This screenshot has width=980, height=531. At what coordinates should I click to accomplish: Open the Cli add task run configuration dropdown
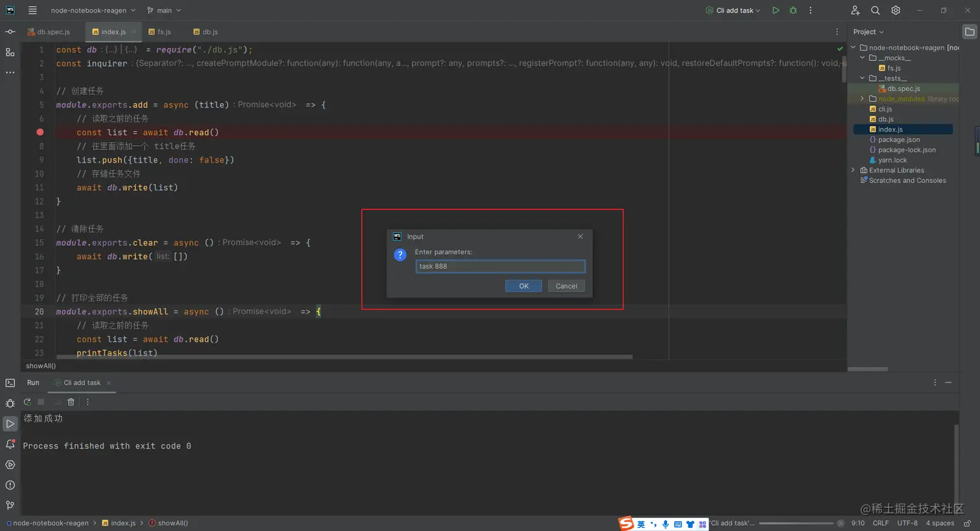[733, 10]
